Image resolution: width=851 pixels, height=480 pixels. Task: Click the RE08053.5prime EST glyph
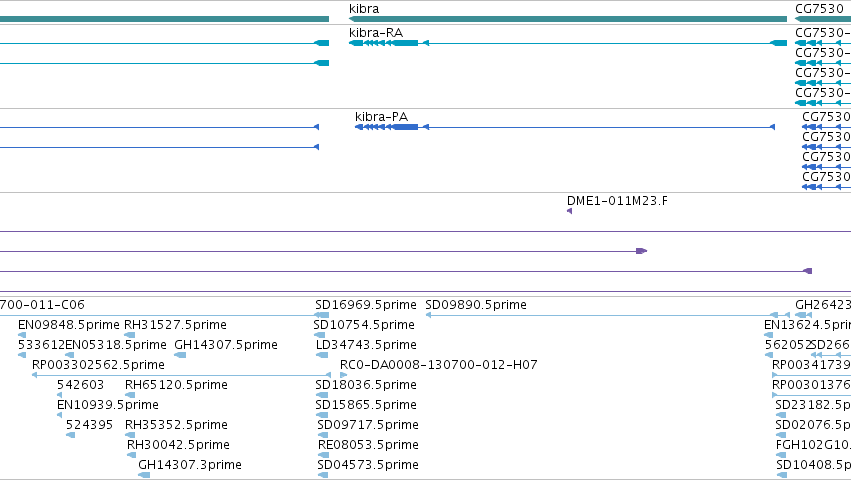323,455
